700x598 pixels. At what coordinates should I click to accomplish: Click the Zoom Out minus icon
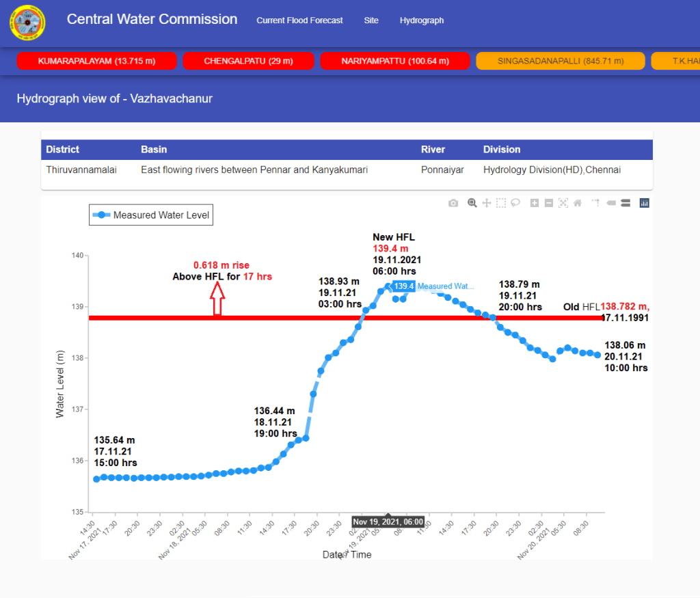pyautogui.click(x=548, y=203)
